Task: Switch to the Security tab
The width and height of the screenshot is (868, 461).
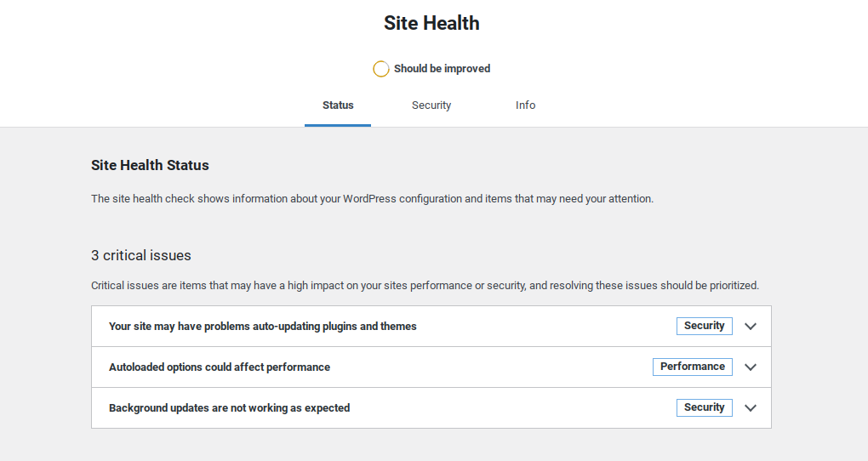Action: [x=431, y=105]
